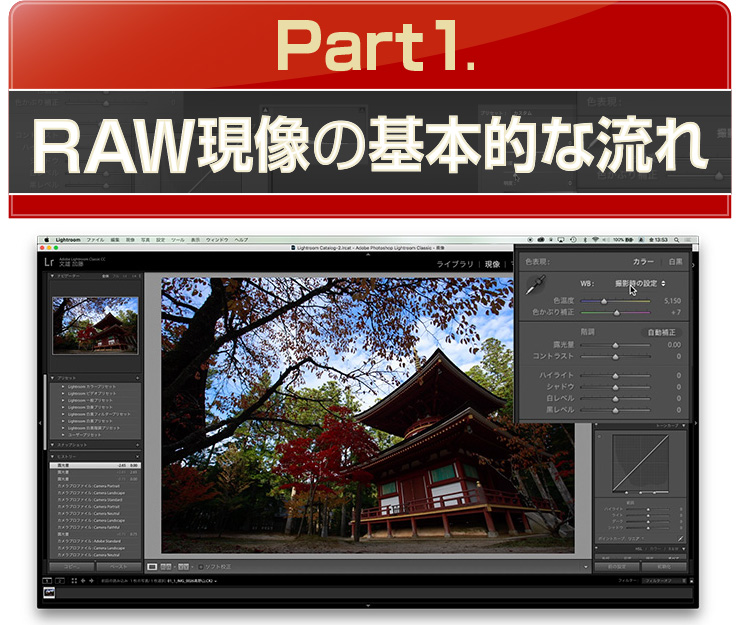Adjust the 色かぶり補正 tint slider
This screenshot has height=625, width=740.
pyautogui.click(x=615, y=312)
